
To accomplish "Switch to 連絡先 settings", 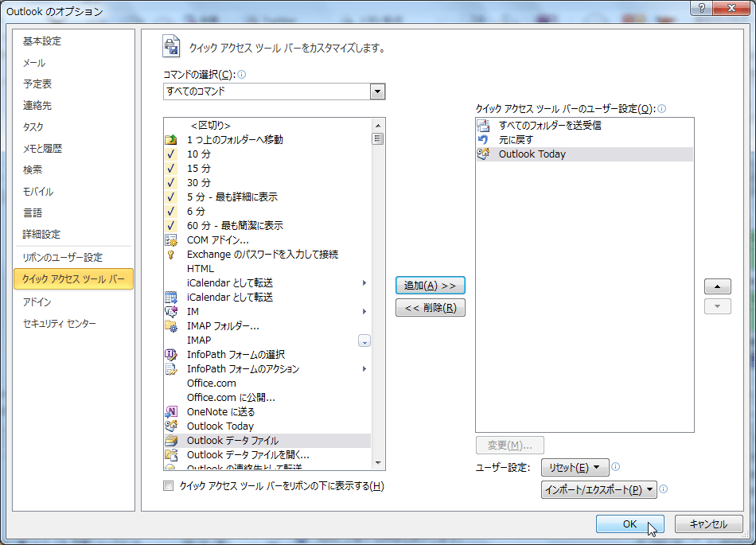I will [37, 106].
